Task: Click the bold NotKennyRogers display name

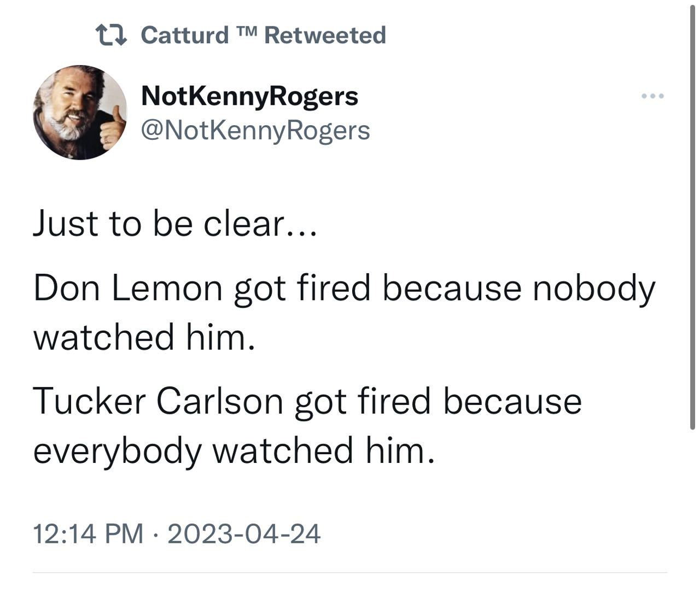Action: [x=249, y=97]
